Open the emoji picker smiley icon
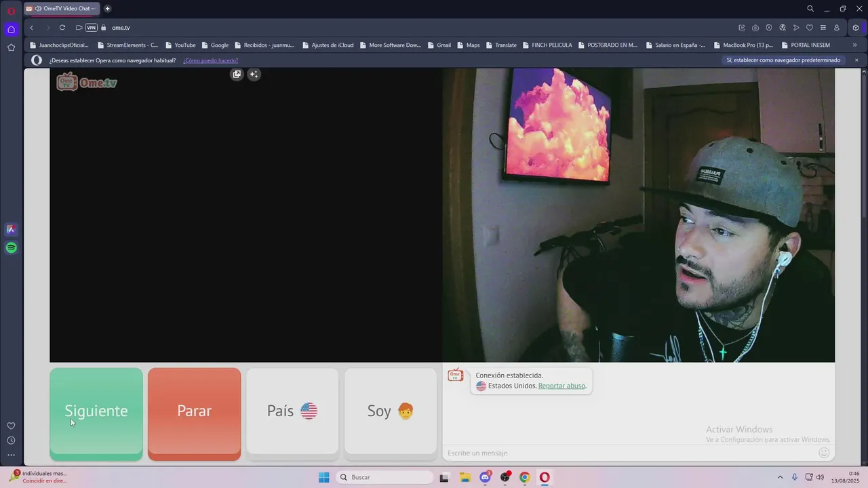Image resolution: width=868 pixels, height=488 pixels. pos(825,453)
